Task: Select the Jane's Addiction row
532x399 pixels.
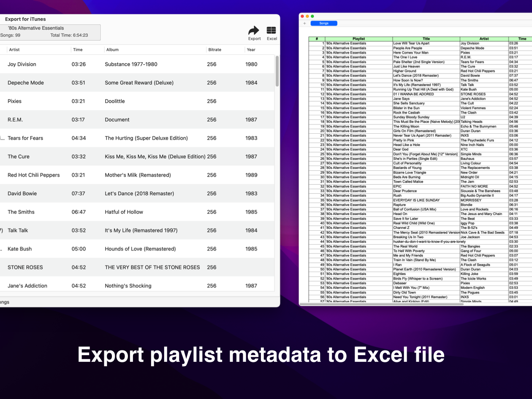Action: pos(137,286)
